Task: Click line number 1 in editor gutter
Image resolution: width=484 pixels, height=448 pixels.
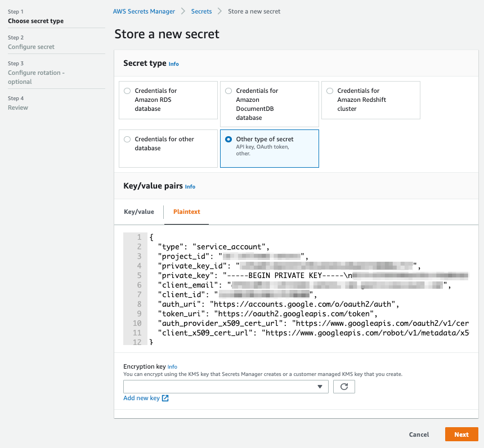Action: [139, 238]
